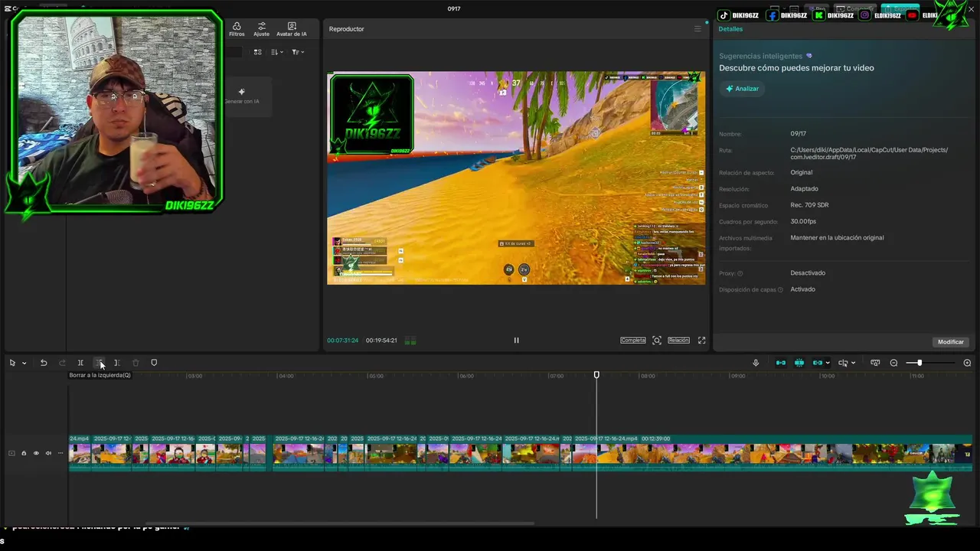Toggle main track magnet

781,363
